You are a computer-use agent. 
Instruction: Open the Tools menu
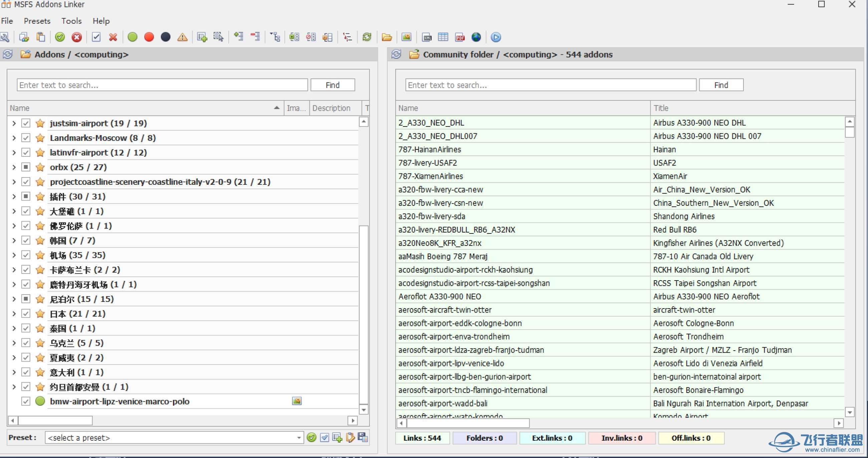pyautogui.click(x=71, y=21)
